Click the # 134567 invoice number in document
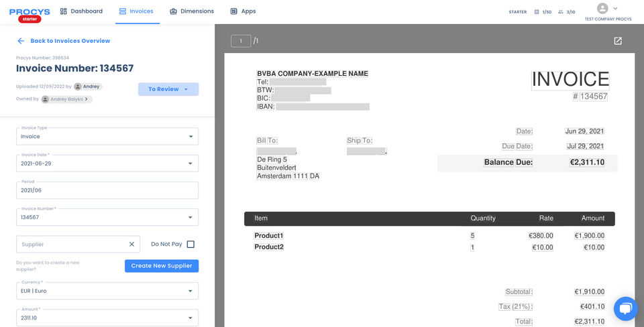The height and width of the screenshot is (327, 644). click(x=590, y=97)
